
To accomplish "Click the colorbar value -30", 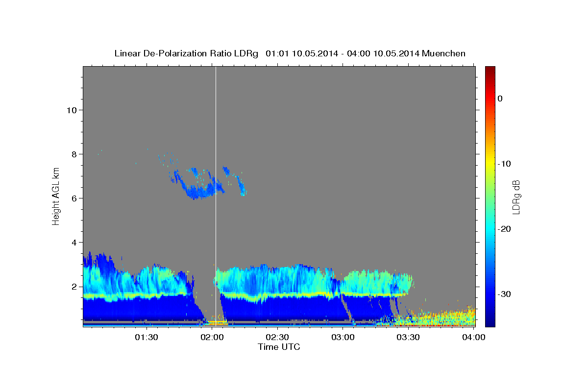I will (504, 294).
